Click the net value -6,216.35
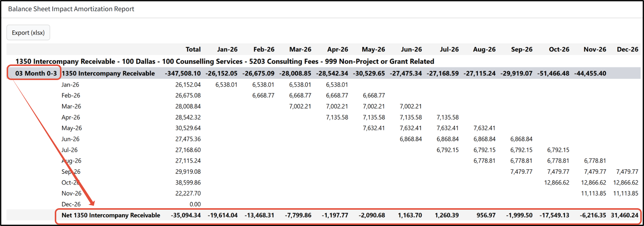This screenshot has width=644, height=226. (x=593, y=215)
